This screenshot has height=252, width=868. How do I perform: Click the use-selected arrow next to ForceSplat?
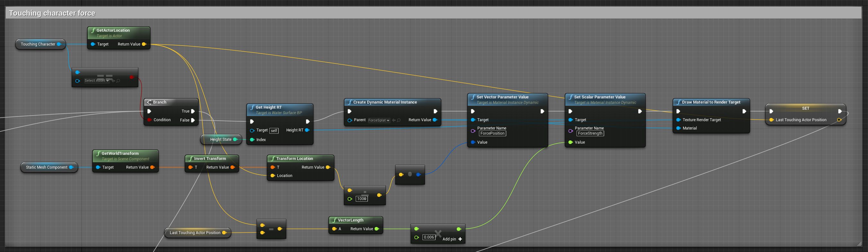coord(394,121)
